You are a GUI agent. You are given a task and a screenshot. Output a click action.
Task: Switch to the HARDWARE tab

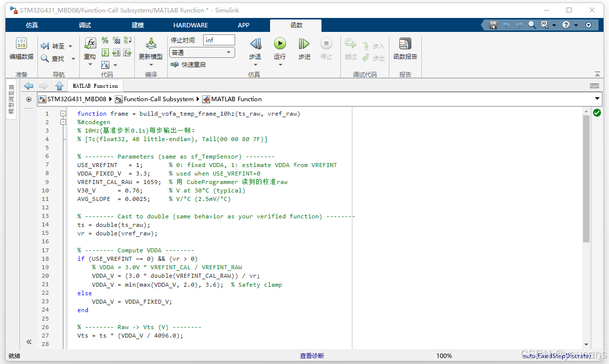[x=191, y=25]
